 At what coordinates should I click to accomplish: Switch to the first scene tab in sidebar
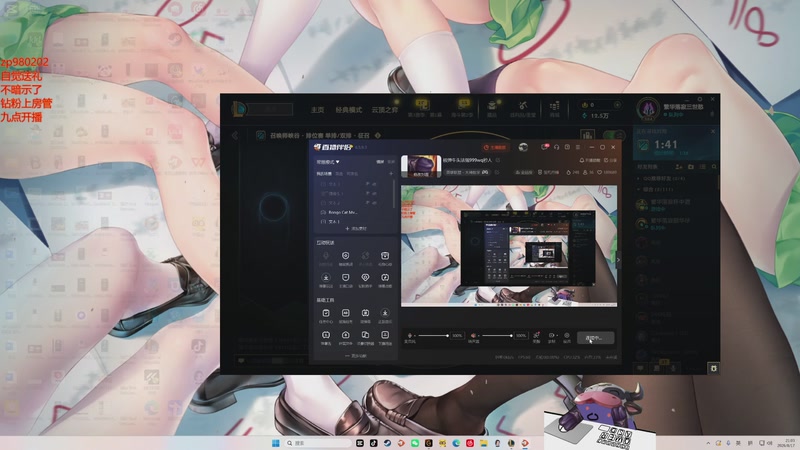323,173
